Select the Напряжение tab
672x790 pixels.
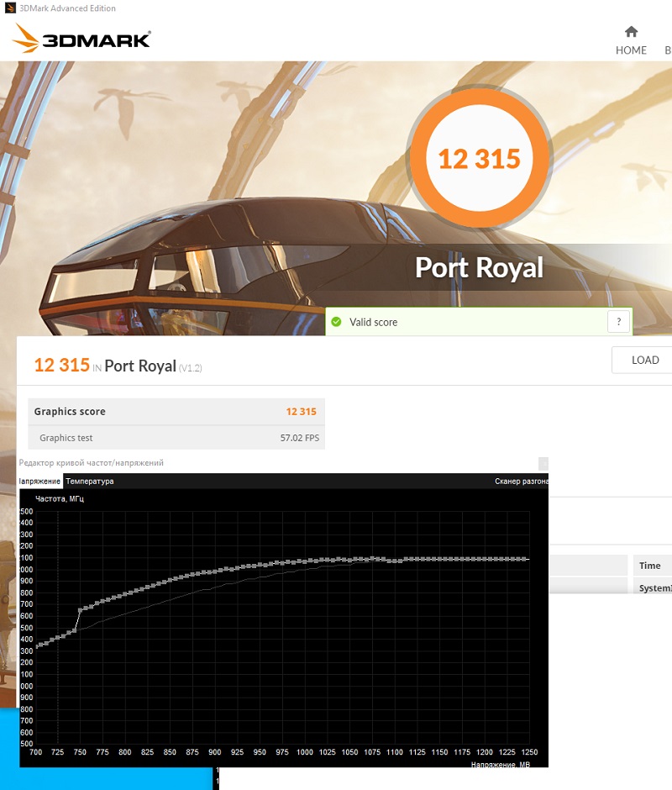click(40, 482)
